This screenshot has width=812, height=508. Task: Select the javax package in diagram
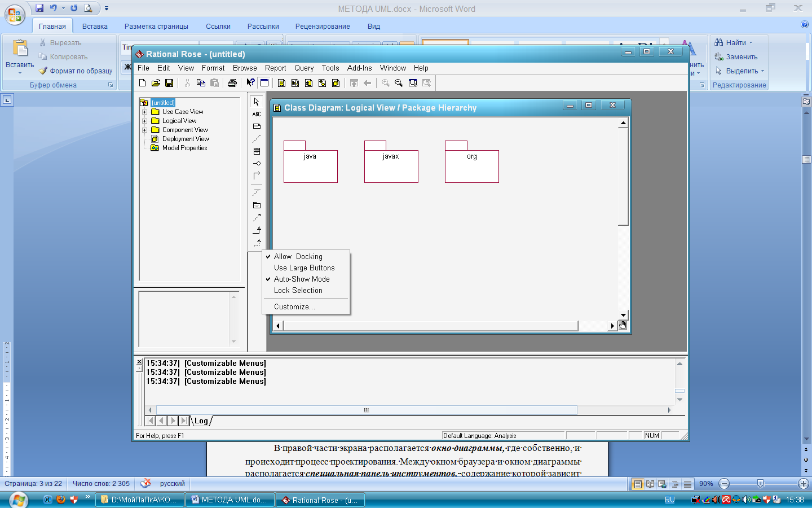[391, 163]
